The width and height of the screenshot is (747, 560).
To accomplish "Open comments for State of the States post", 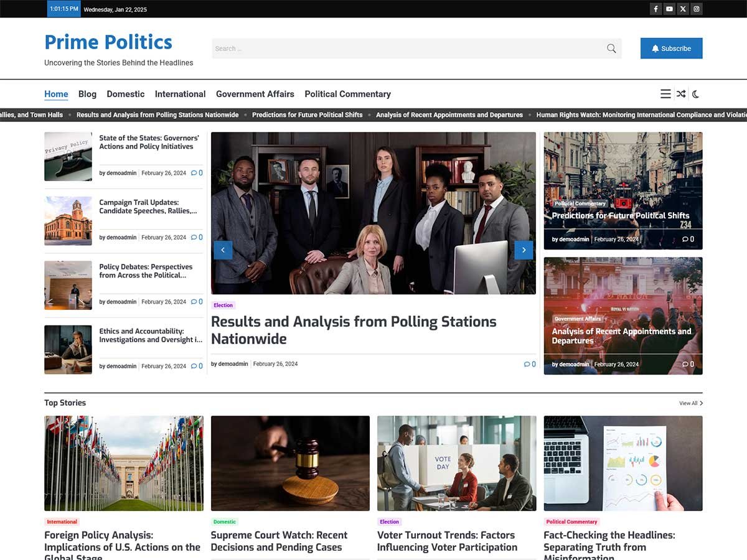I will [x=197, y=173].
